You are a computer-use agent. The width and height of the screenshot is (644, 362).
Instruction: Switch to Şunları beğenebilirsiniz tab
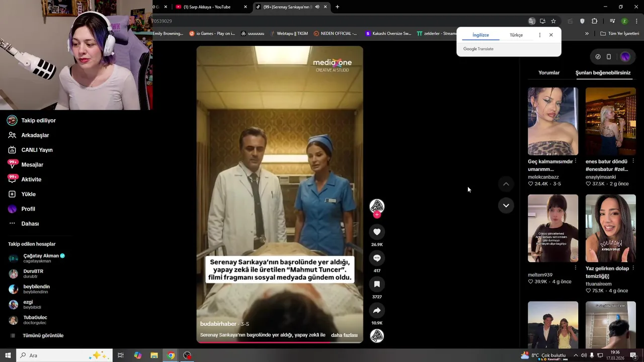[603, 73]
